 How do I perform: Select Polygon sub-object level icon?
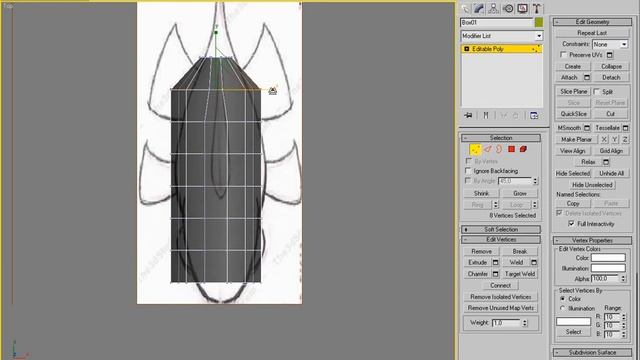[x=511, y=149]
